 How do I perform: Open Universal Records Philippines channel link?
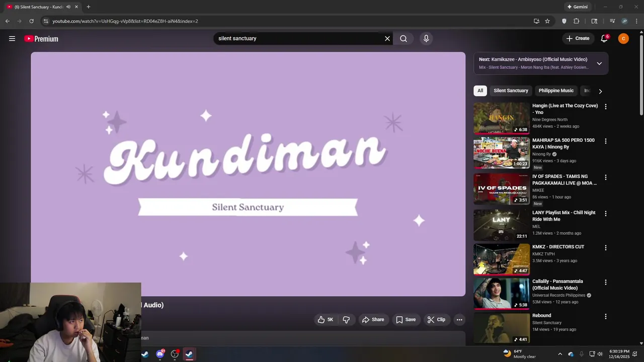tap(559, 295)
